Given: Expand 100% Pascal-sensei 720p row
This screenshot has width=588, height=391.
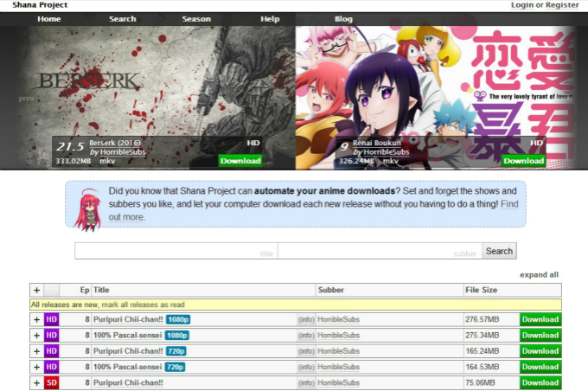Looking at the screenshot, I should click(x=36, y=367).
